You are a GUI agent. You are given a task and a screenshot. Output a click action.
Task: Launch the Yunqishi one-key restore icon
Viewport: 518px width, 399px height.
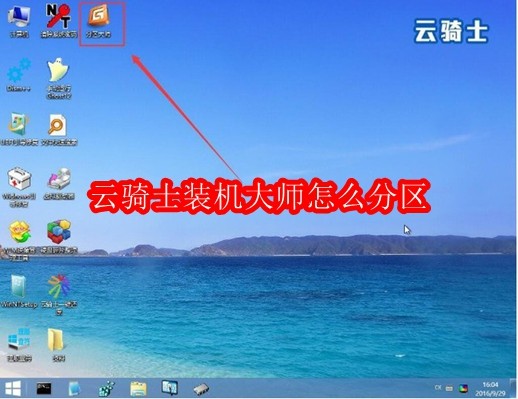[59, 294]
